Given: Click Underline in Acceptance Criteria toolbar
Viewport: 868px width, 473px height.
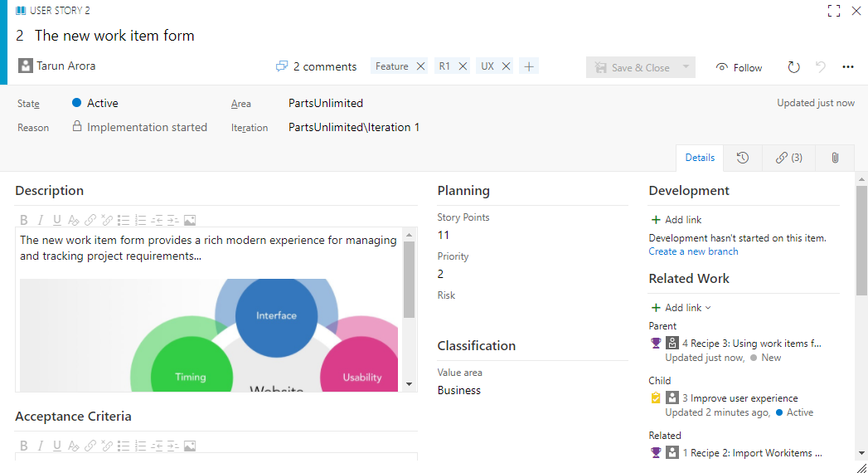Looking at the screenshot, I should coord(57,446).
